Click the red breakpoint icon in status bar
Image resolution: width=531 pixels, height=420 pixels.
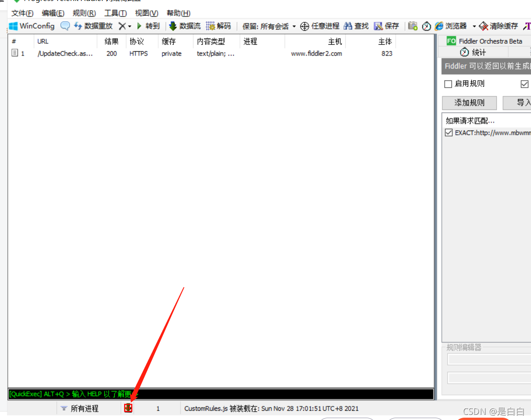pos(128,408)
